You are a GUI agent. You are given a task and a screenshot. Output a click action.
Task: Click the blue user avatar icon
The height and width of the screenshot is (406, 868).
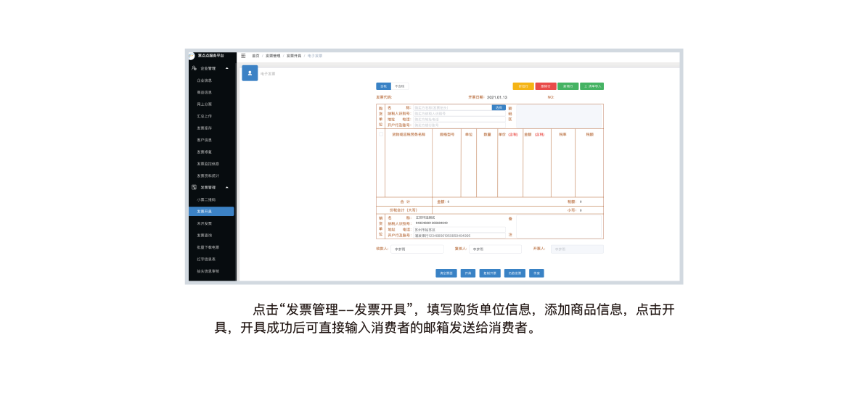point(250,73)
